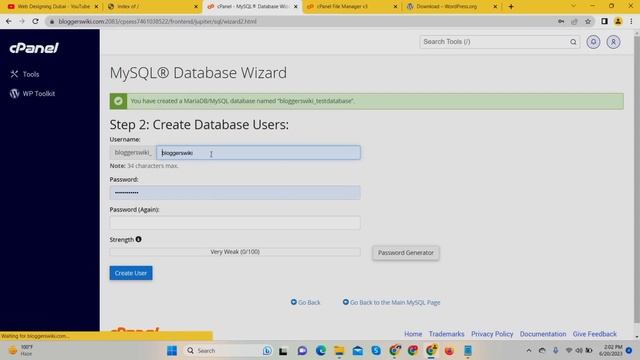Open the Trademarks footer link
Image resolution: width=640 pixels, height=360 pixels.
click(x=447, y=334)
